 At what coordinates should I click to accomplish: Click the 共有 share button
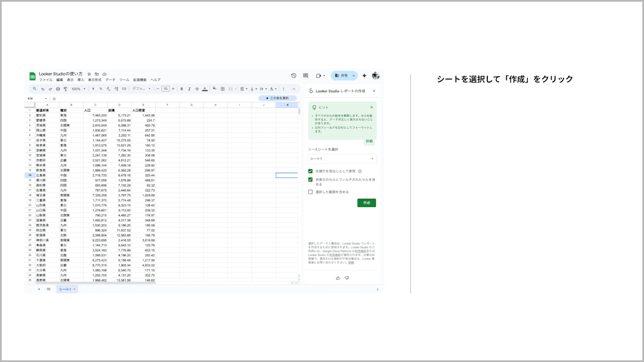pyautogui.click(x=340, y=76)
